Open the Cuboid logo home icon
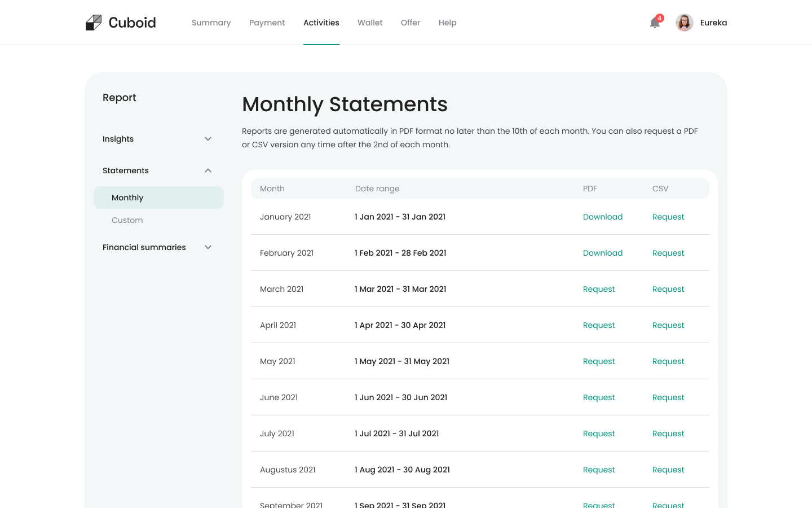The height and width of the screenshot is (508, 812). (94, 22)
